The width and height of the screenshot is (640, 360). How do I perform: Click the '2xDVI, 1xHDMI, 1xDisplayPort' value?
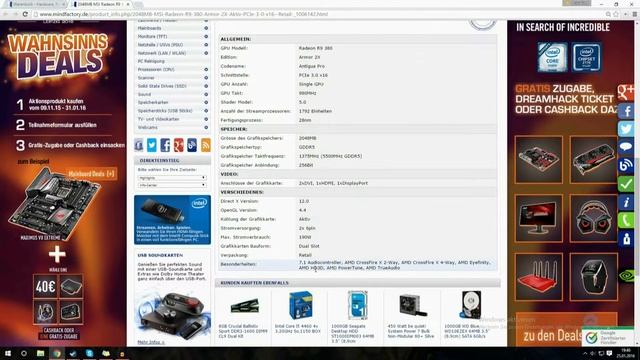[333, 183]
